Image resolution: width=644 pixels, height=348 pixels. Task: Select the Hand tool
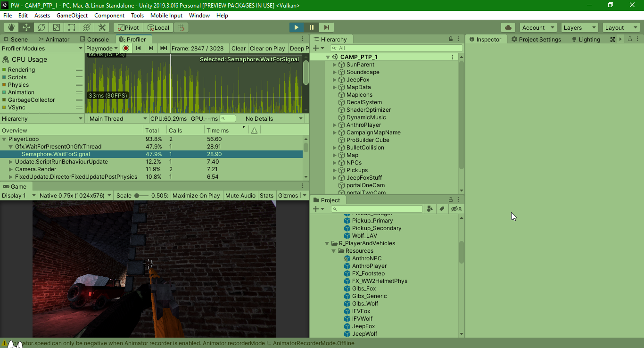11,27
